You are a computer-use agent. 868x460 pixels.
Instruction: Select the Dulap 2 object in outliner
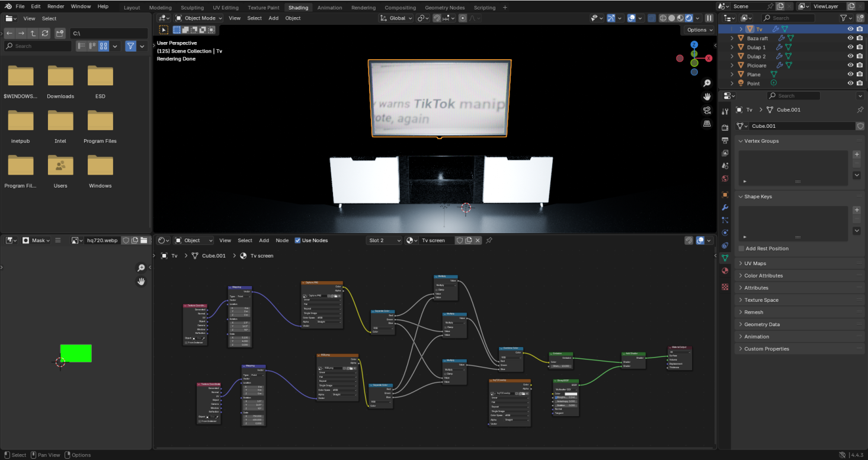[x=756, y=56]
